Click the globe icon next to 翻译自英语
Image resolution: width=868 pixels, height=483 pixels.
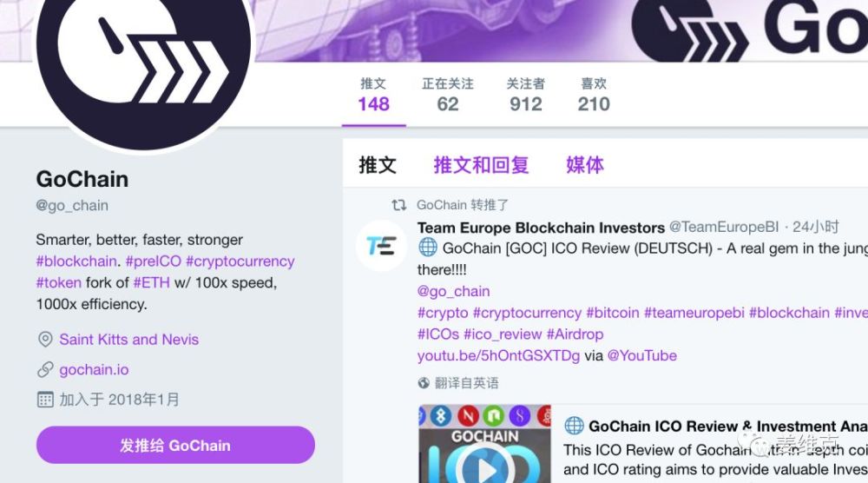click(x=424, y=383)
